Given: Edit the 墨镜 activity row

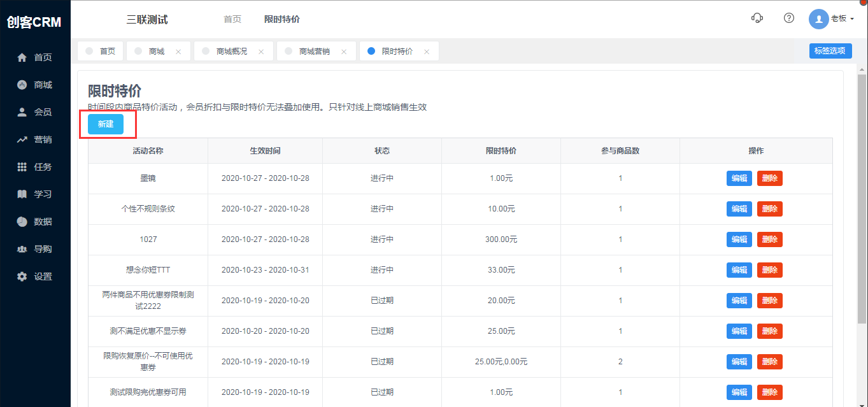Looking at the screenshot, I should click(739, 178).
